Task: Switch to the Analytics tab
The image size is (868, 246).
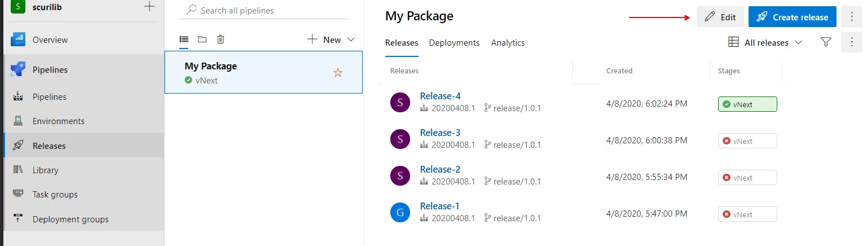Action: tap(508, 43)
